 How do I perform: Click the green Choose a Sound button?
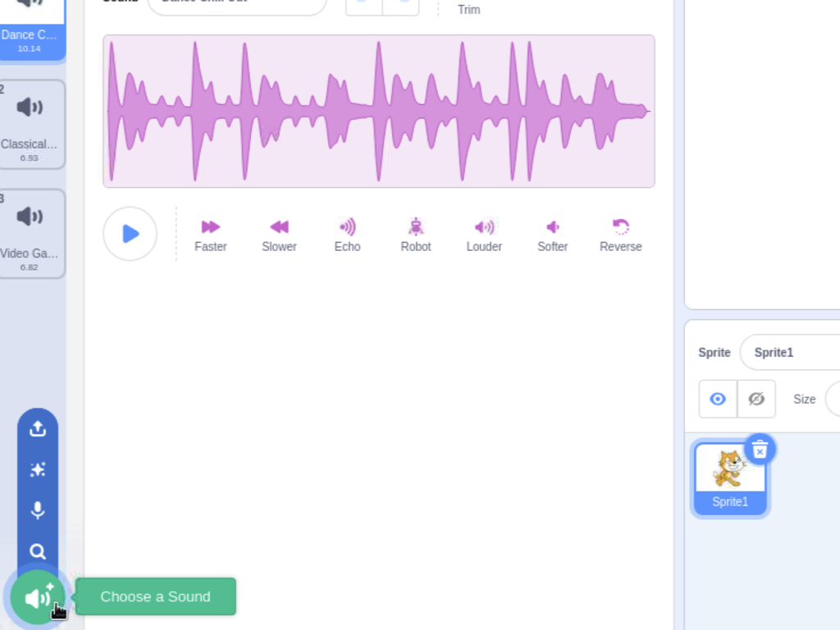38,597
